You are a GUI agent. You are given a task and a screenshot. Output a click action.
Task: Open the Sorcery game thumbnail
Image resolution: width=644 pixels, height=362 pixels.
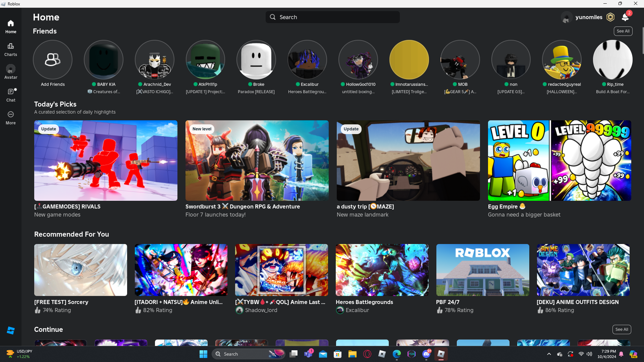(x=80, y=270)
